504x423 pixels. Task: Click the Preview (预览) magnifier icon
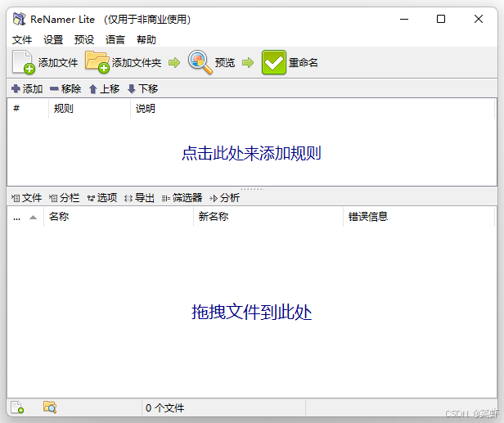(x=200, y=62)
